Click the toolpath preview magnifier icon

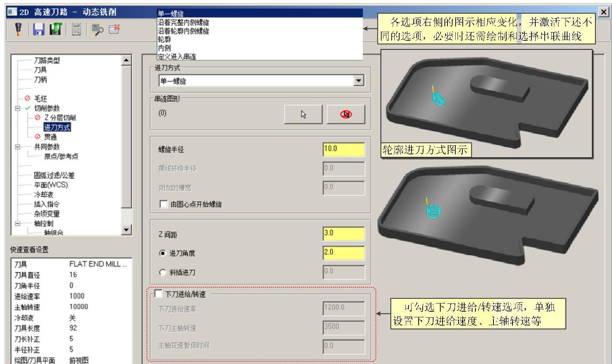pyautogui.click(x=97, y=29)
